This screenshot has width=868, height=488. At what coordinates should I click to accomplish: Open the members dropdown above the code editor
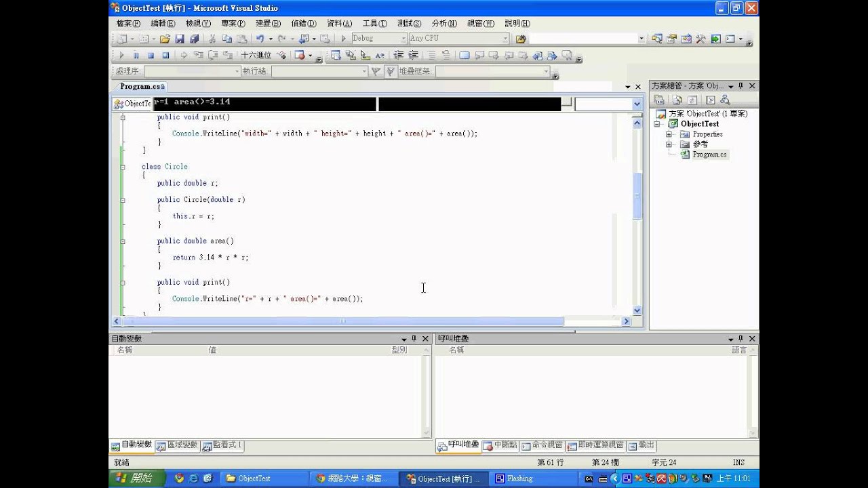click(637, 104)
